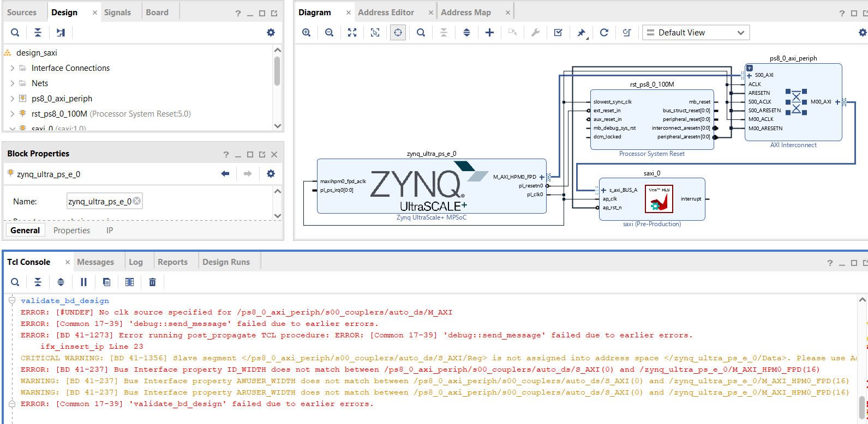Image resolution: width=868 pixels, height=424 pixels.
Task: Collapse all items in the Design tree
Action: (38, 33)
